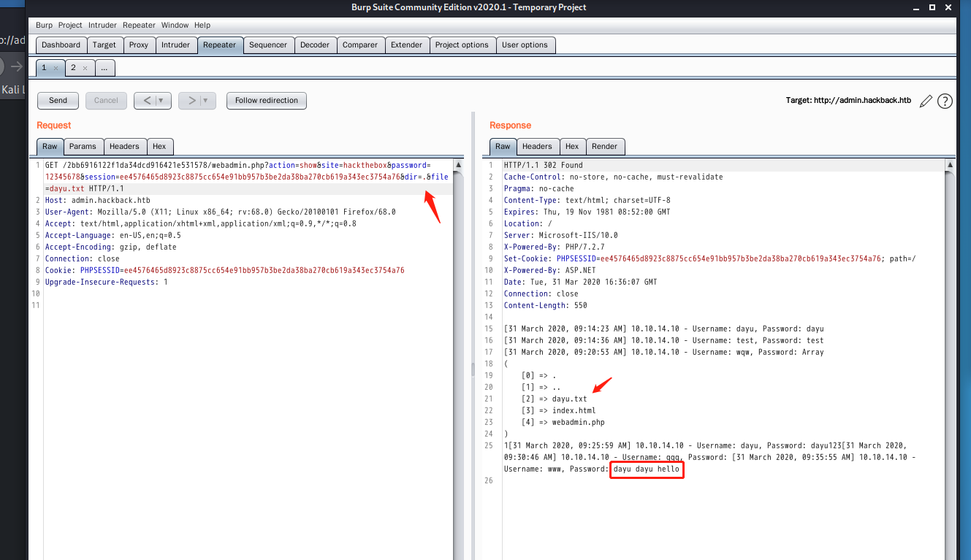Click the Set-Cookie response header line
The height and width of the screenshot is (560, 971).
click(x=710, y=258)
